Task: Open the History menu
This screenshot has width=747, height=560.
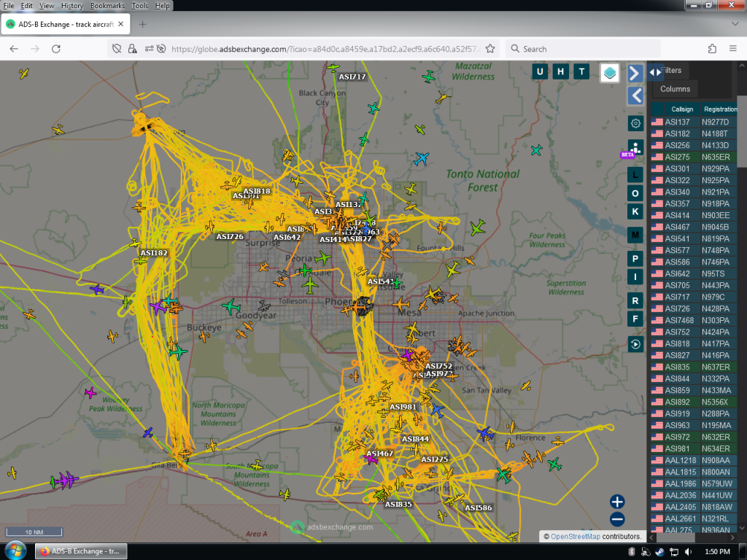Action: 72,6
